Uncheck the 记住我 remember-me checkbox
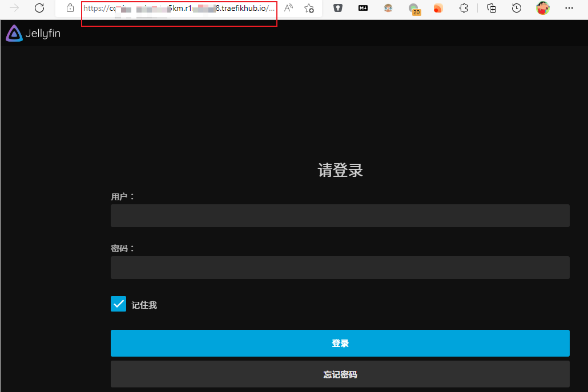The image size is (588, 392). tap(118, 304)
